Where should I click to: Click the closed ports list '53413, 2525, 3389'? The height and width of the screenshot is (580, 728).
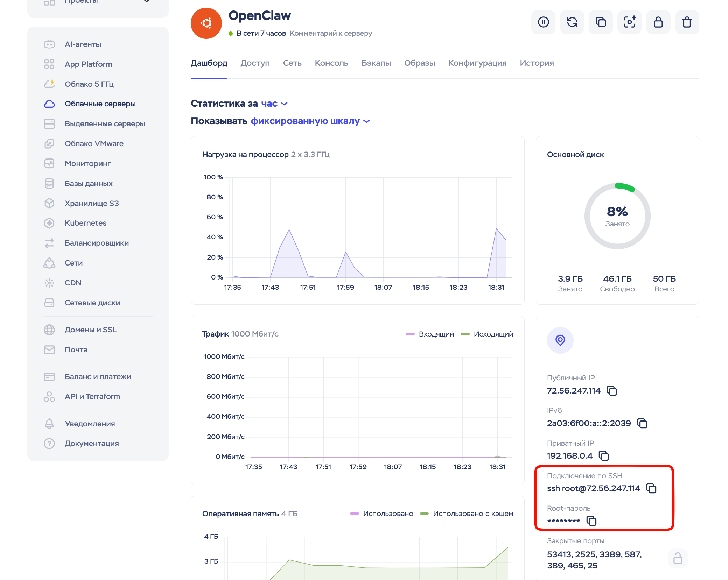pos(594,560)
